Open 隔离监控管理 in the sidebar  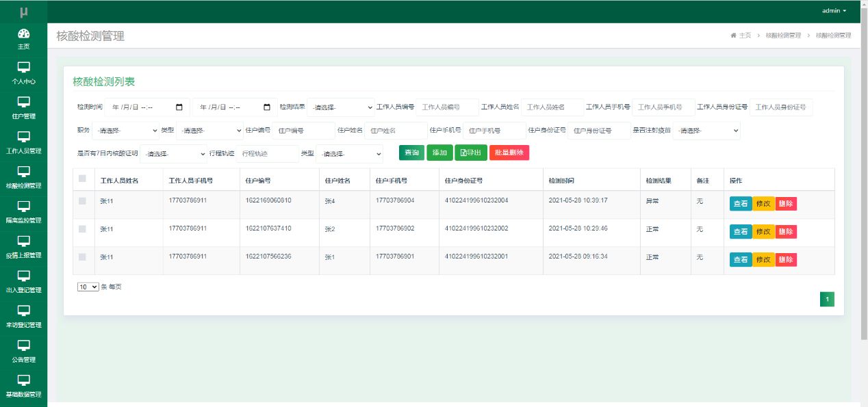click(x=23, y=212)
